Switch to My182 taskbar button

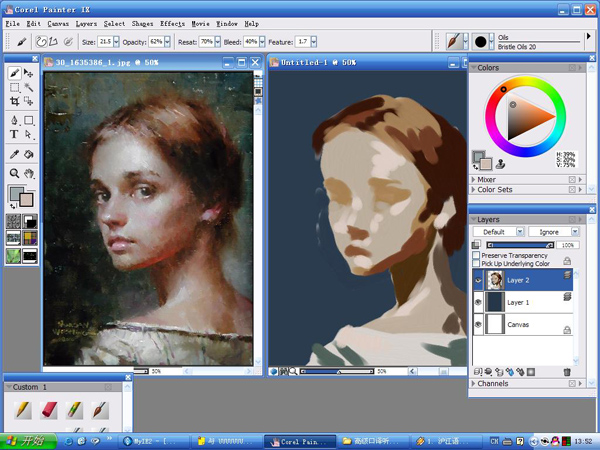point(153,442)
